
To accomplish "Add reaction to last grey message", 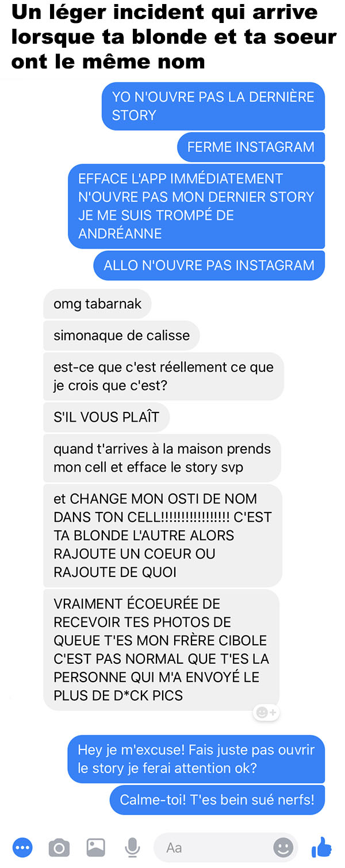I will tap(266, 713).
